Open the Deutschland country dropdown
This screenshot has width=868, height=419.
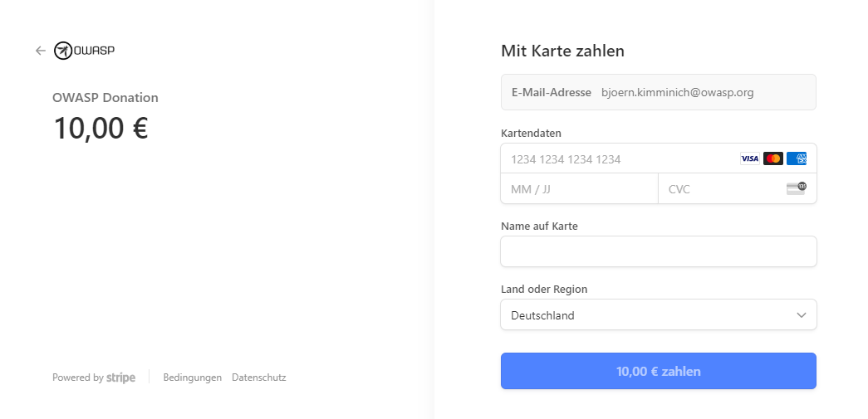tap(658, 315)
